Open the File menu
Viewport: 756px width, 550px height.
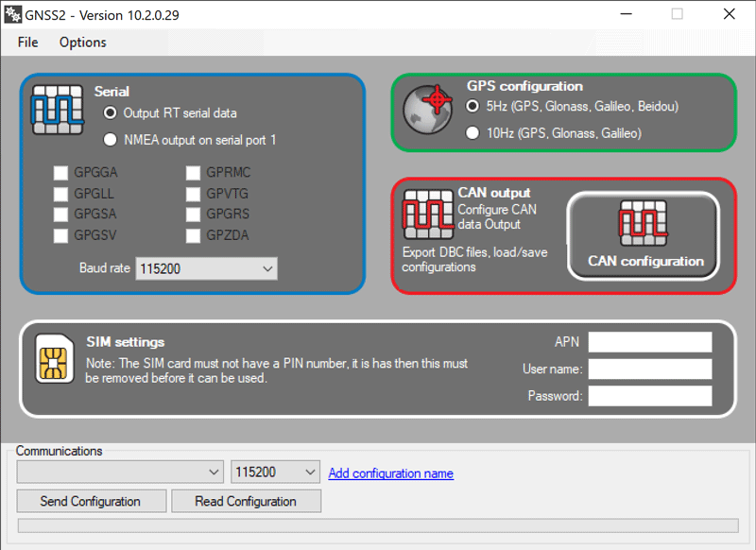pos(27,42)
